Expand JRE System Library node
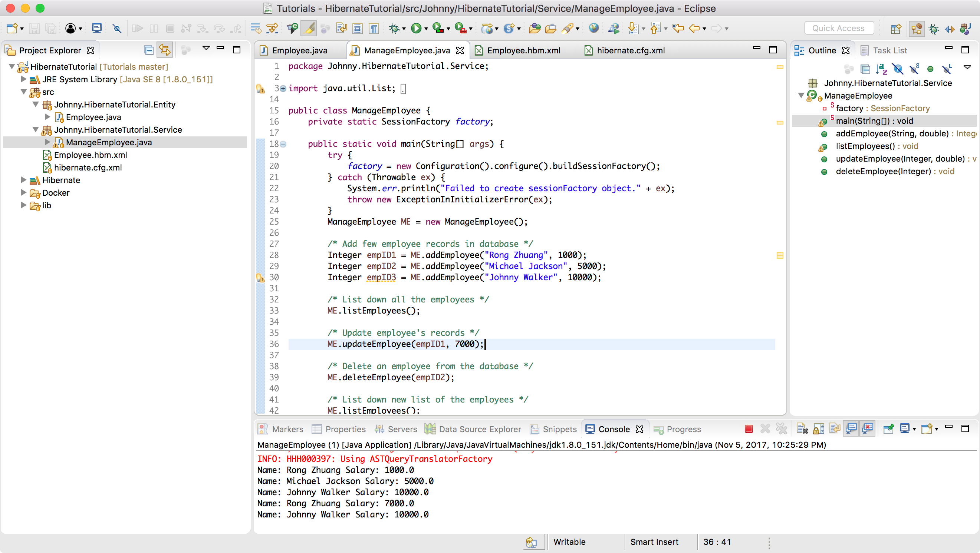 coord(24,79)
